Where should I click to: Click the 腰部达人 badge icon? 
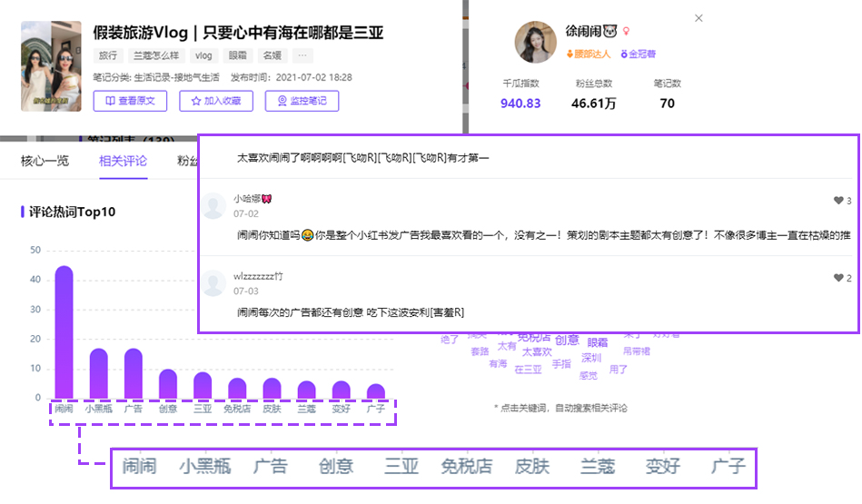(x=570, y=54)
